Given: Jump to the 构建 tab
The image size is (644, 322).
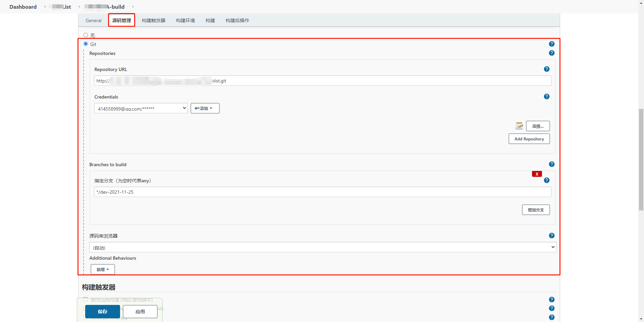Looking at the screenshot, I should click(210, 20).
